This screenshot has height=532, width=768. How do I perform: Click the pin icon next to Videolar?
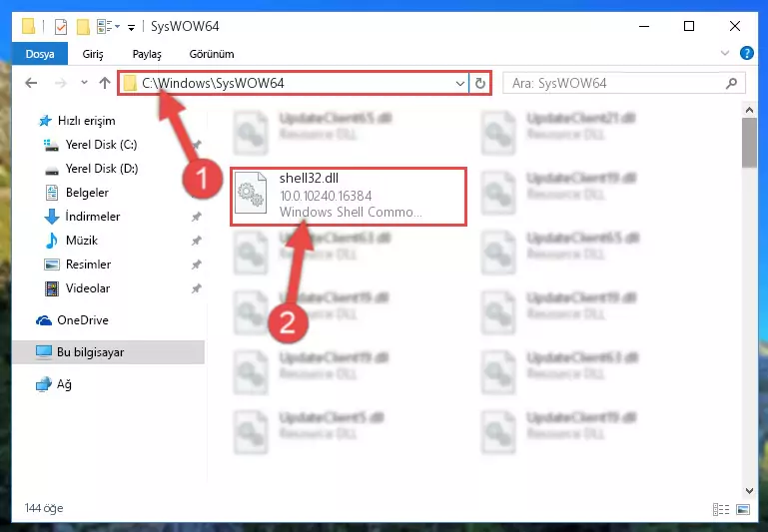pos(197,288)
